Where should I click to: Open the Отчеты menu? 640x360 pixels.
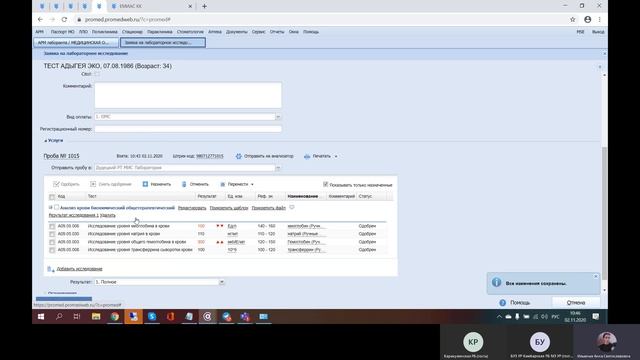click(x=277, y=32)
